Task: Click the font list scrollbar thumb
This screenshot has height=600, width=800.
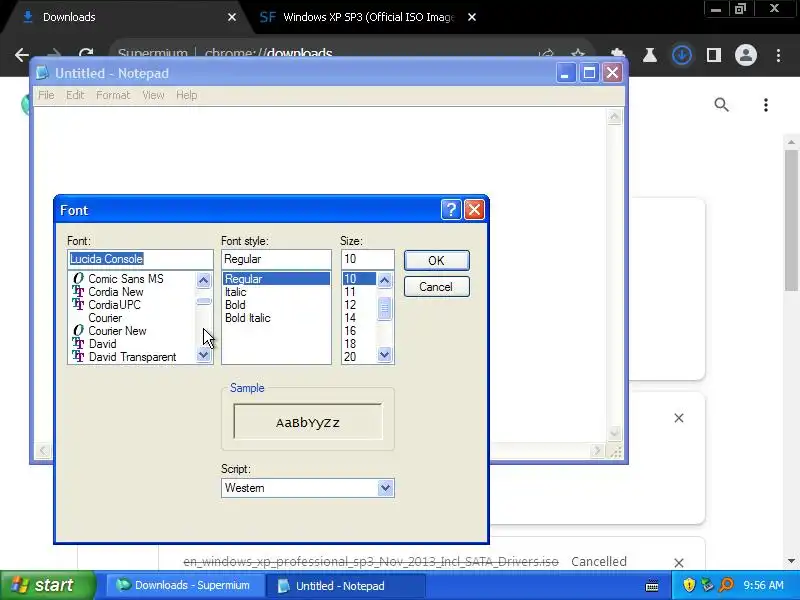Action: (204, 302)
